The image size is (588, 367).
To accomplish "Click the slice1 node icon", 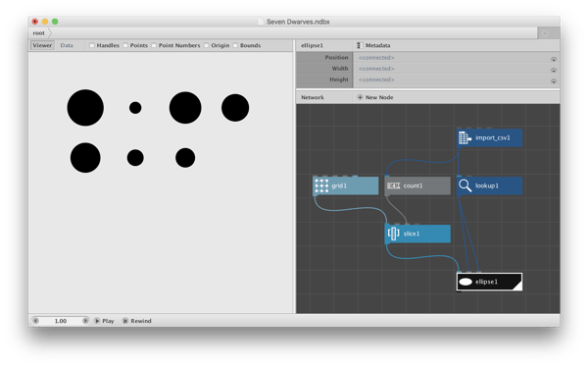I will click(393, 234).
